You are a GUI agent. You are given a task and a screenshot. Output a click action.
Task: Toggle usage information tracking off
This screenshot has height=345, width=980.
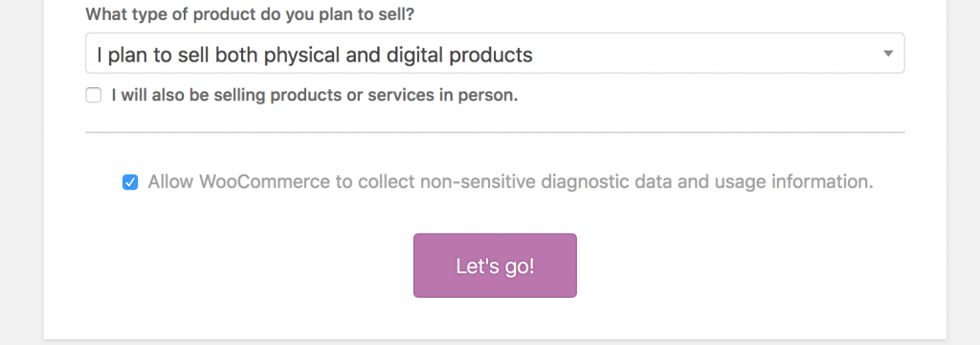[x=130, y=182]
